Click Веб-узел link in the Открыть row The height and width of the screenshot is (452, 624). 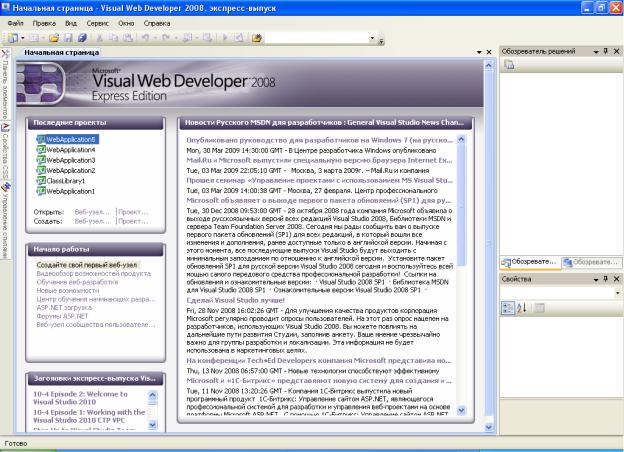click(92, 212)
